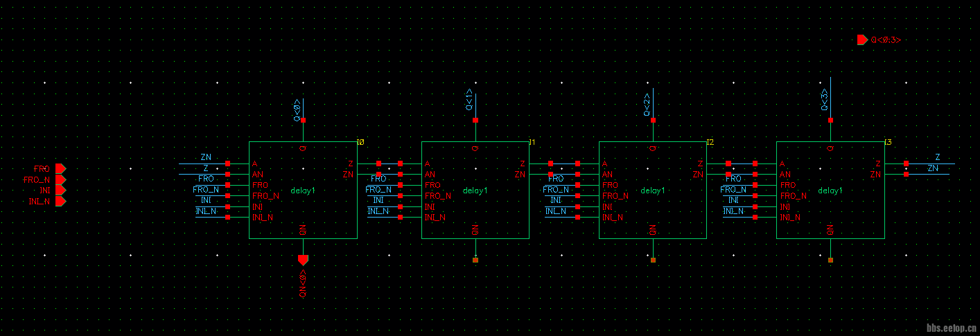Click the instance name label I2
980x336 pixels.
710,142
